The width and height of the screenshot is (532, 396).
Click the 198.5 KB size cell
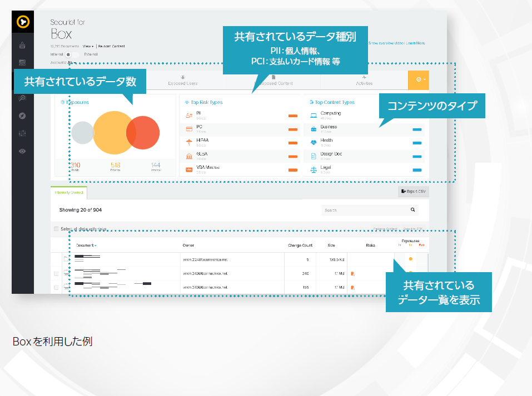click(337, 260)
